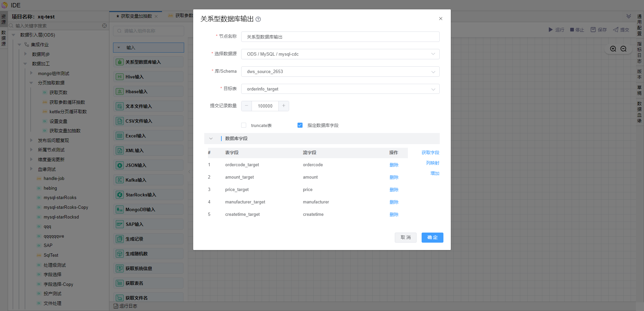
Task: Open the 选择数据源 dropdown
Action: tap(340, 54)
